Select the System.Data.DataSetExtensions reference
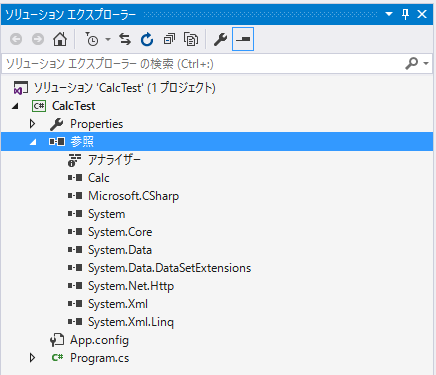The width and height of the screenshot is (436, 375). point(169,268)
